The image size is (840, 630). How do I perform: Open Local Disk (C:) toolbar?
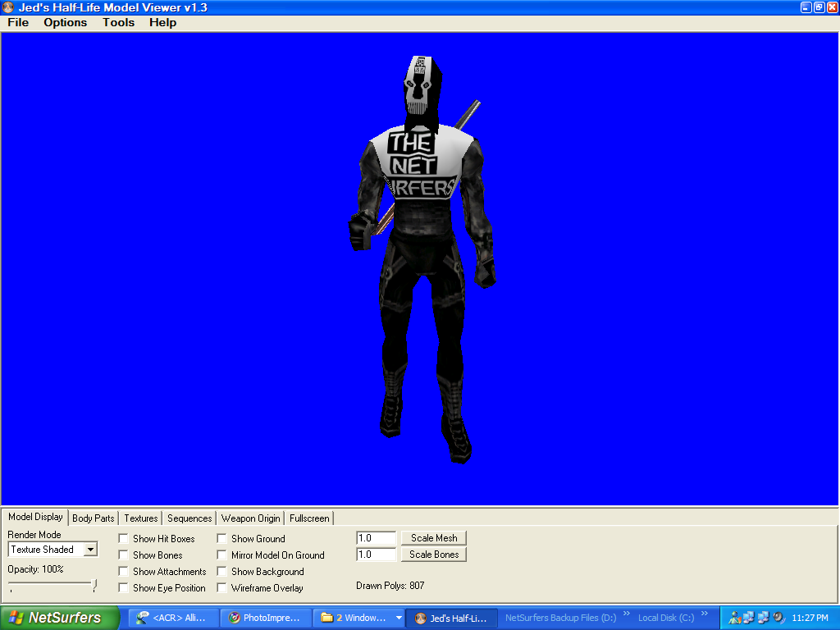(x=666, y=618)
